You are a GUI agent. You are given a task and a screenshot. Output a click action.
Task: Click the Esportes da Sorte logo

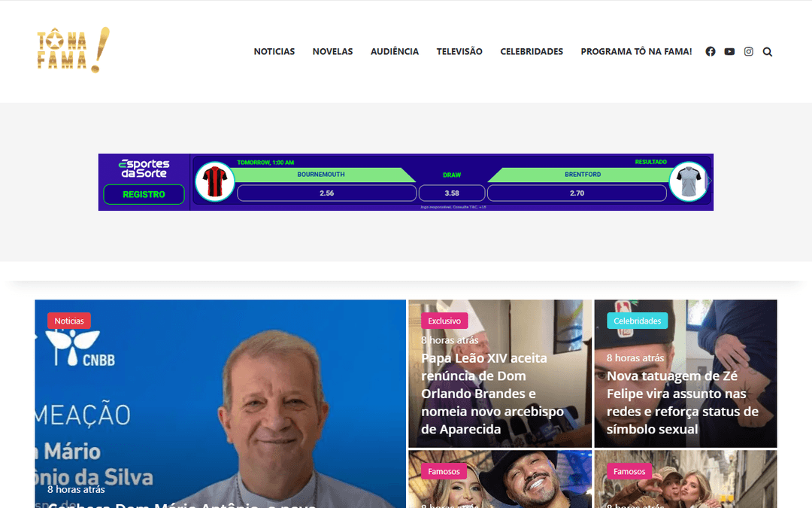[144, 169]
